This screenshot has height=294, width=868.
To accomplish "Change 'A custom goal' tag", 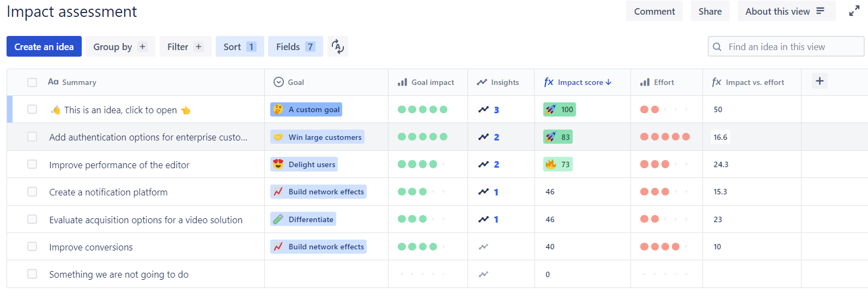I will [x=306, y=109].
